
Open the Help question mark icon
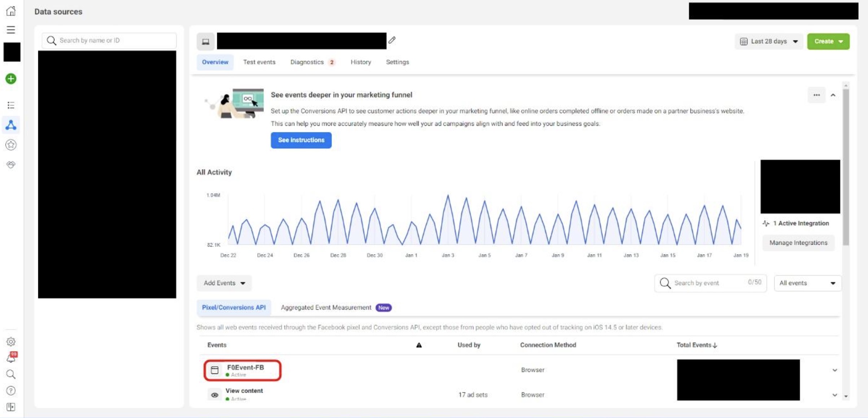(11, 391)
